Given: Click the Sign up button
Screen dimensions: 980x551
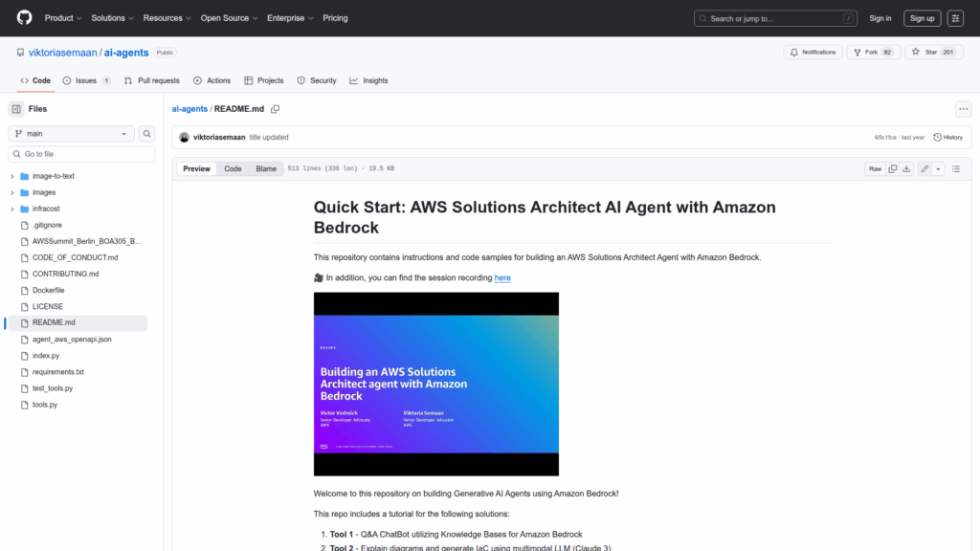Looking at the screenshot, I should point(922,18).
